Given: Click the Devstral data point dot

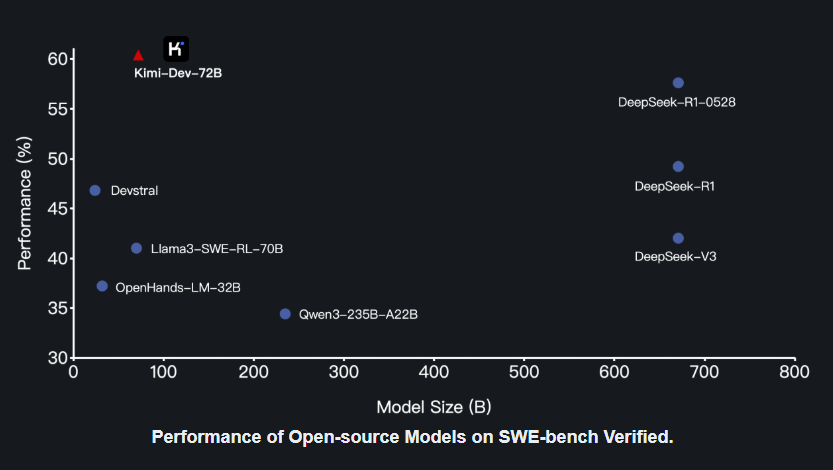Looking at the screenshot, I should coord(95,190).
